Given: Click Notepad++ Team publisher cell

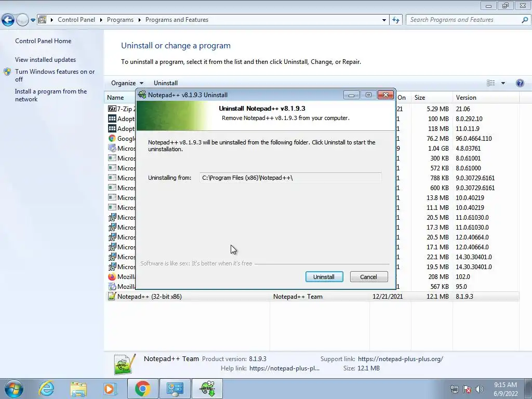Looking at the screenshot, I should pyautogui.click(x=298, y=297).
